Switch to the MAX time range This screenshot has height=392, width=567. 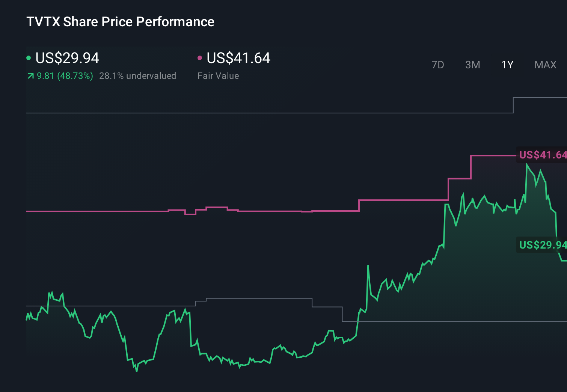pos(545,65)
